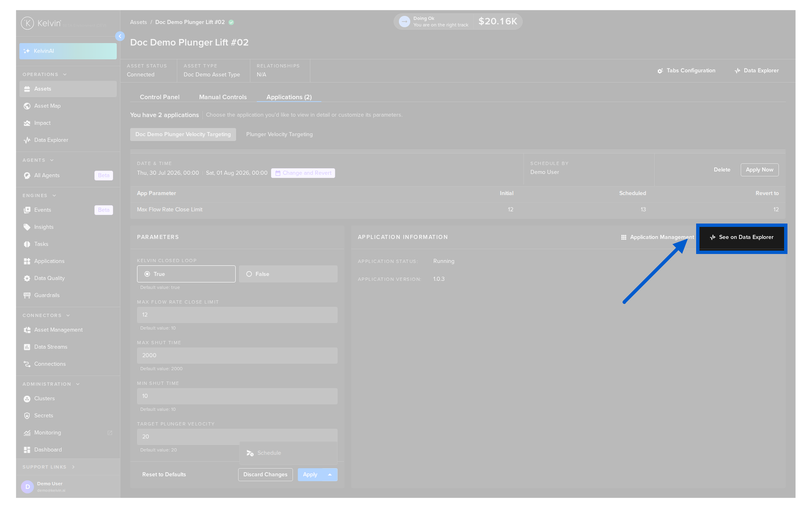Screen dimensions: 812x508
Task: Click the Max Flow Rate Close Limit row
Action: click(458, 210)
